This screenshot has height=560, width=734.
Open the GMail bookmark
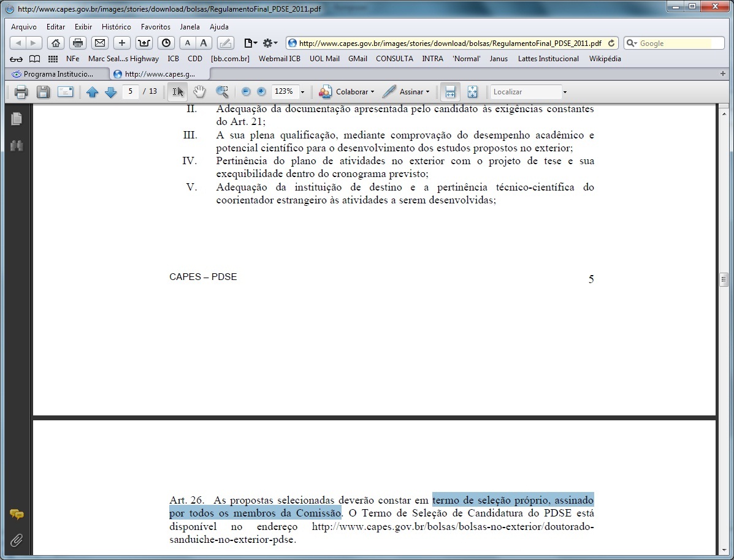(x=357, y=59)
